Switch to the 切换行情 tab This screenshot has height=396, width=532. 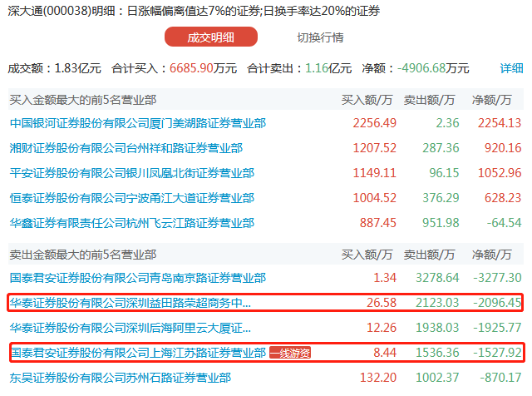320,37
